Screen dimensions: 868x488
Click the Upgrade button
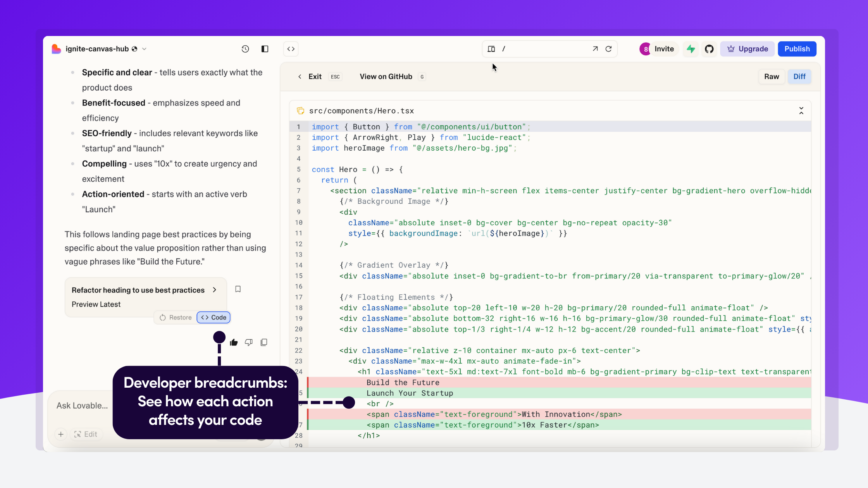(747, 49)
